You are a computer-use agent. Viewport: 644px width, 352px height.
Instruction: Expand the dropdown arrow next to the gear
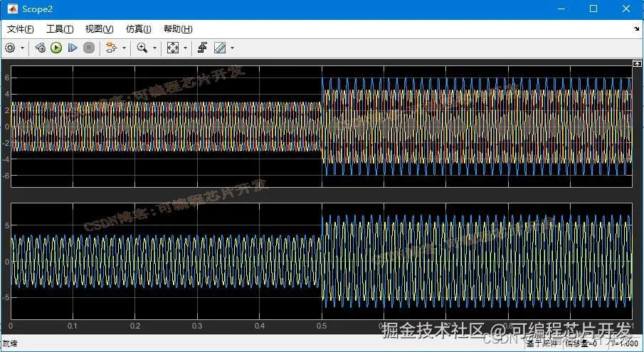[22, 48]
